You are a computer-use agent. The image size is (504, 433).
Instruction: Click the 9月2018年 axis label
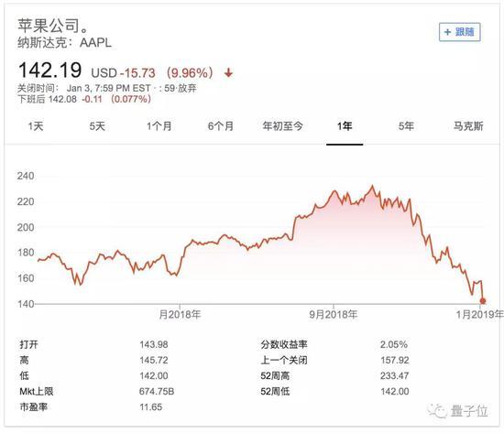pos(333,315)
